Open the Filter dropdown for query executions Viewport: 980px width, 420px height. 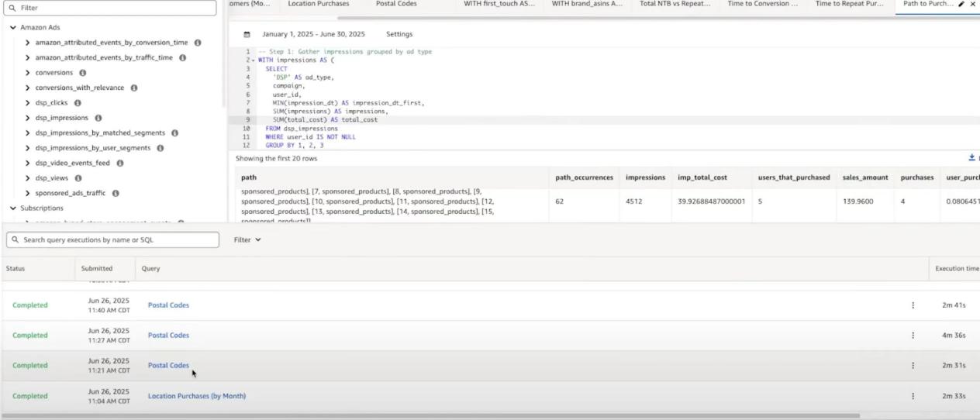click(x=247, y=240)
